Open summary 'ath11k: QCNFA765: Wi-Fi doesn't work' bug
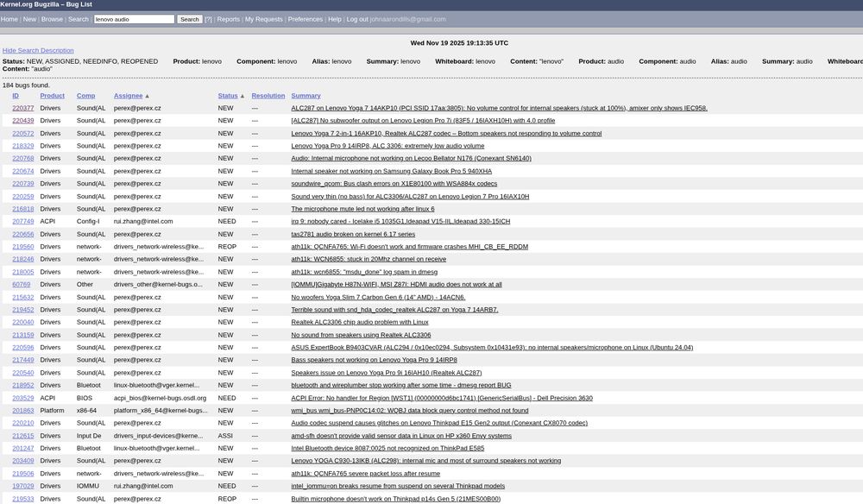 (x=409, y=247)
